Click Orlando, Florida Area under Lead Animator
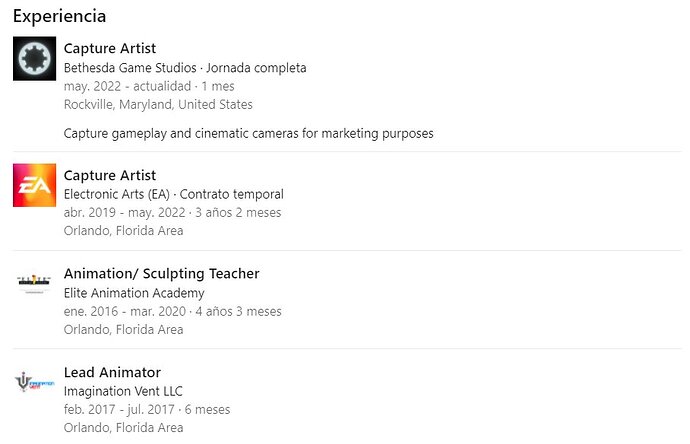690x444 pixels. pyautogui.click(x=123, y=428)
